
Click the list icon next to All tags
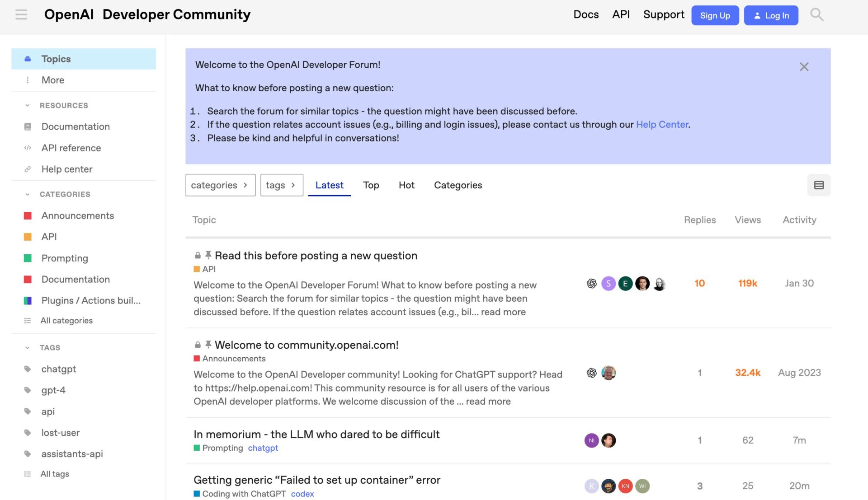(x=28, y=474)
